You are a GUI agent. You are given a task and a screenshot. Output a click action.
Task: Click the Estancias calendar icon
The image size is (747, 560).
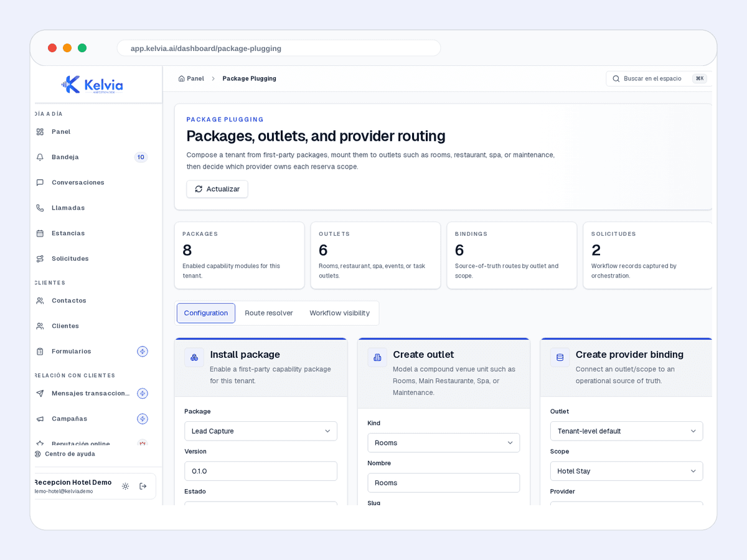click(x=40, y=233)
